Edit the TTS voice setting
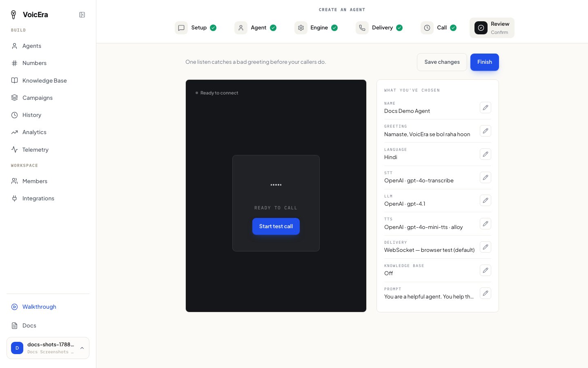 (x=486, y=224)
